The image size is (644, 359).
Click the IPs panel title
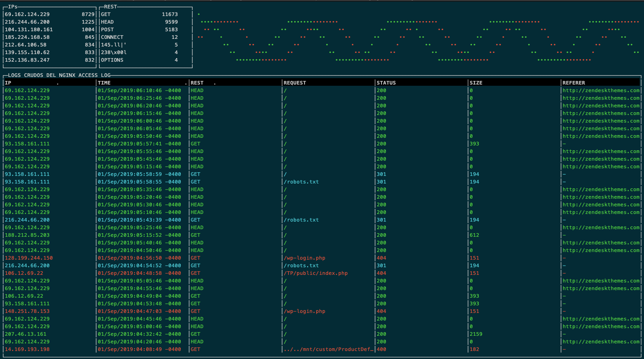(13, 6)
